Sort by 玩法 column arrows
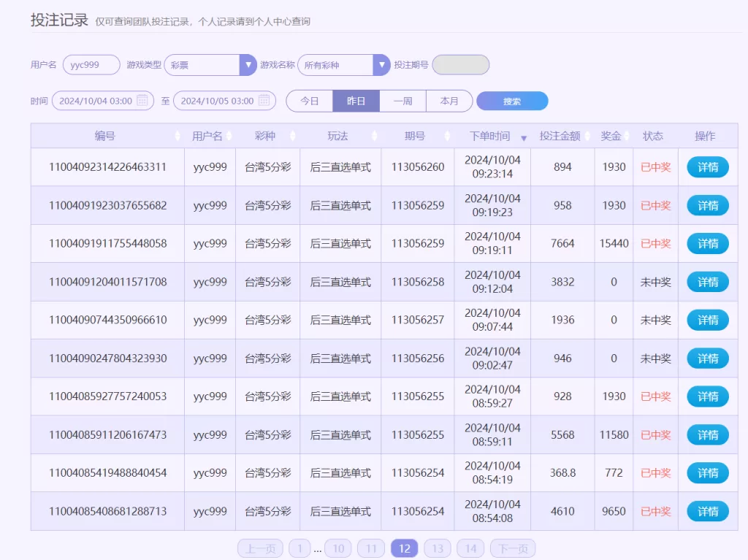The image size is (748, 560). pyautogui.click(x=374, y=136)
